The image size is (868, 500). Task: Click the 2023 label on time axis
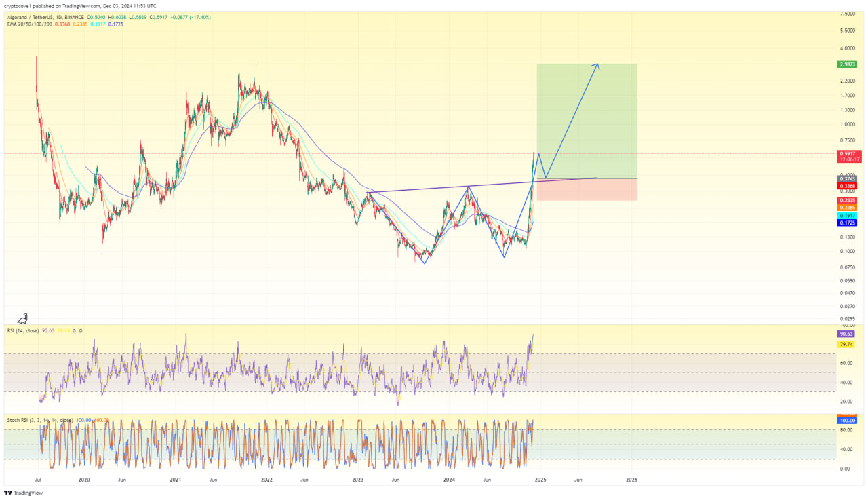tap(358, 479)
